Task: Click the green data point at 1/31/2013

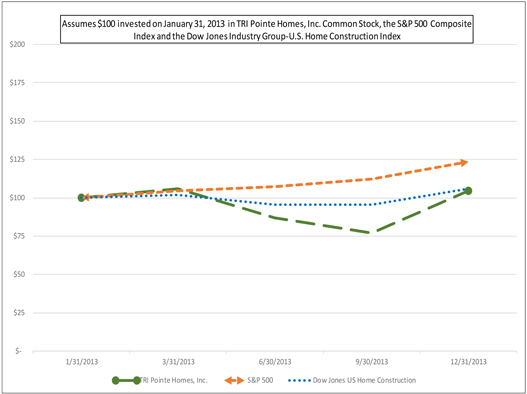Action: pyautogui.click(x=81, y=198)
